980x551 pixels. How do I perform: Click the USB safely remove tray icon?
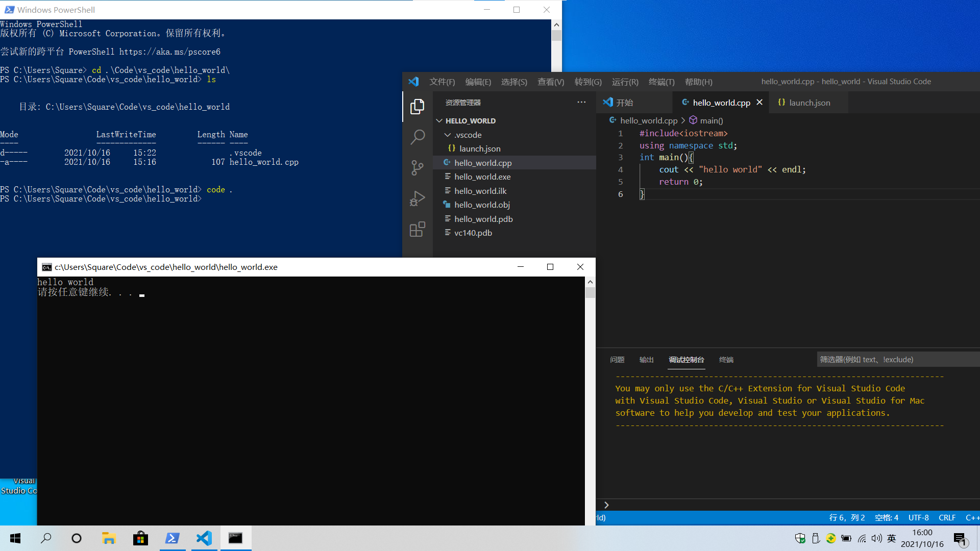click(816, 538)
